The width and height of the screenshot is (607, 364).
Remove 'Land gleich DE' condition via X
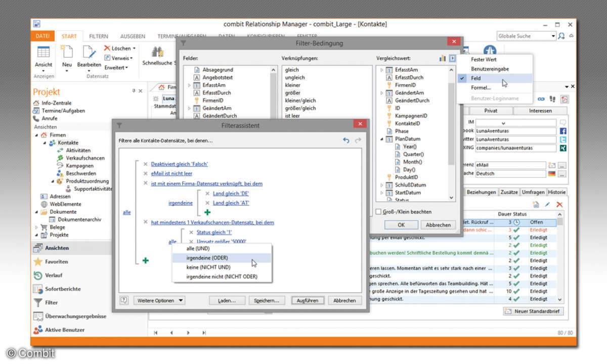point(207,194)
